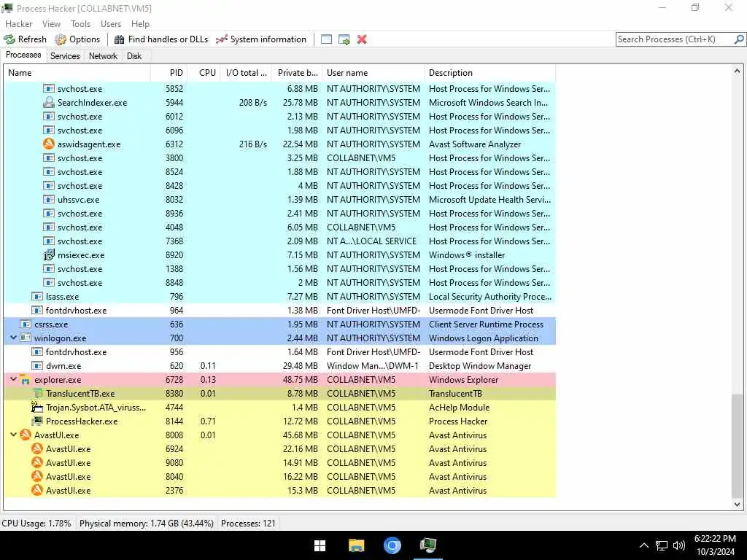Click the explorer.exe folder icon
Viewport: 747px width, 560px height.
[x=26, y=379]
